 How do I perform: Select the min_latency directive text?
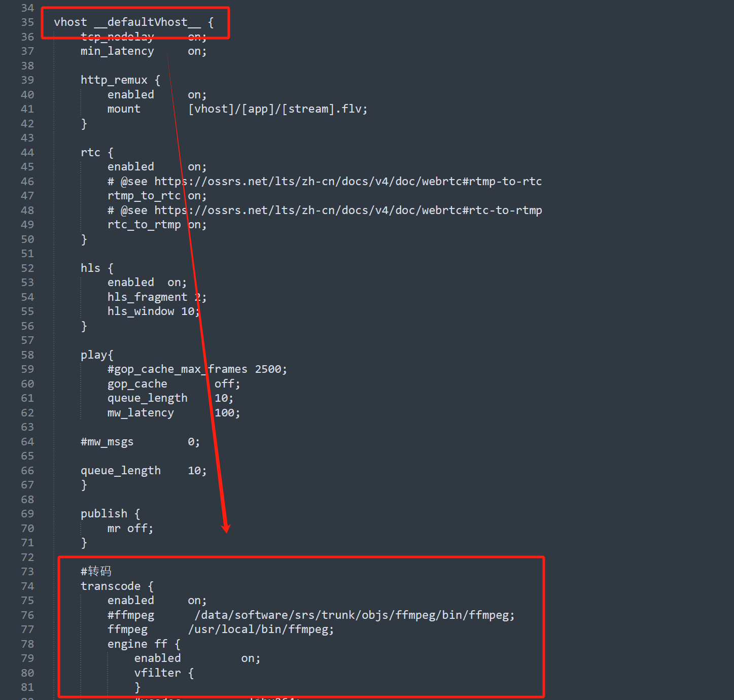[x=117, y=51]
